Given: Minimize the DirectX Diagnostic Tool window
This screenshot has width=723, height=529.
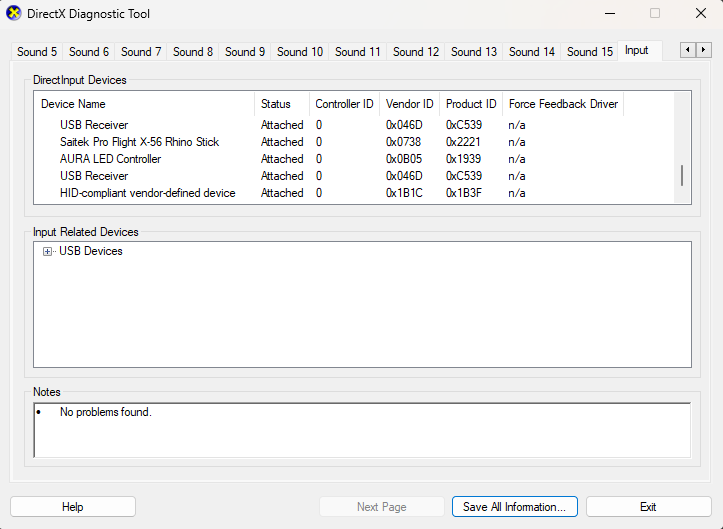Looking at the screenshot, I should [610, 13].
